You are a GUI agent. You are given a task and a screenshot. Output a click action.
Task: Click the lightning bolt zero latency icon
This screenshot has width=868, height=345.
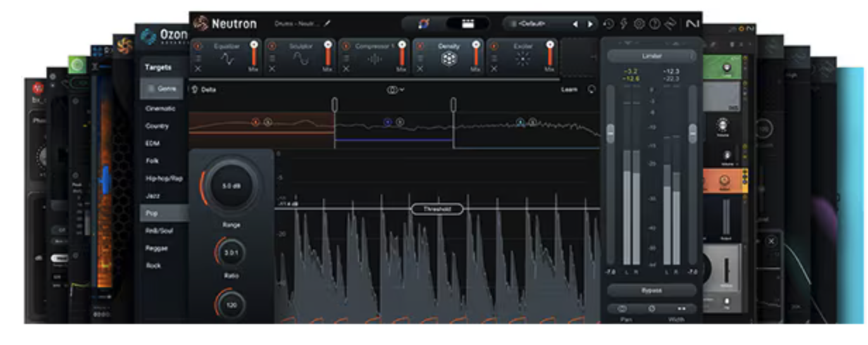tap(624, 24)
